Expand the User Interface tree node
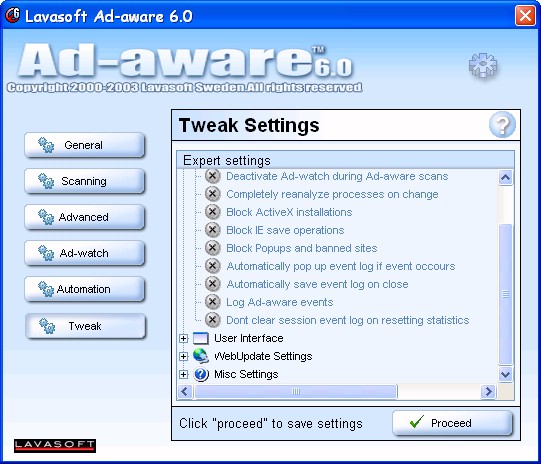Viewport: 541px width, 464px height. tap(184, 338)
